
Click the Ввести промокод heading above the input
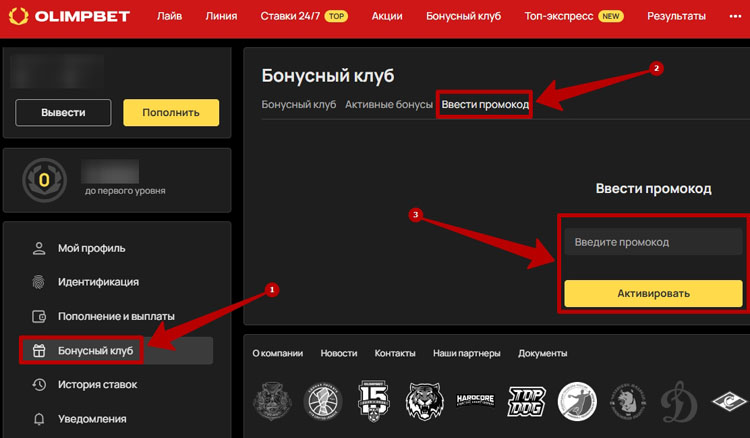pos(653,189)
